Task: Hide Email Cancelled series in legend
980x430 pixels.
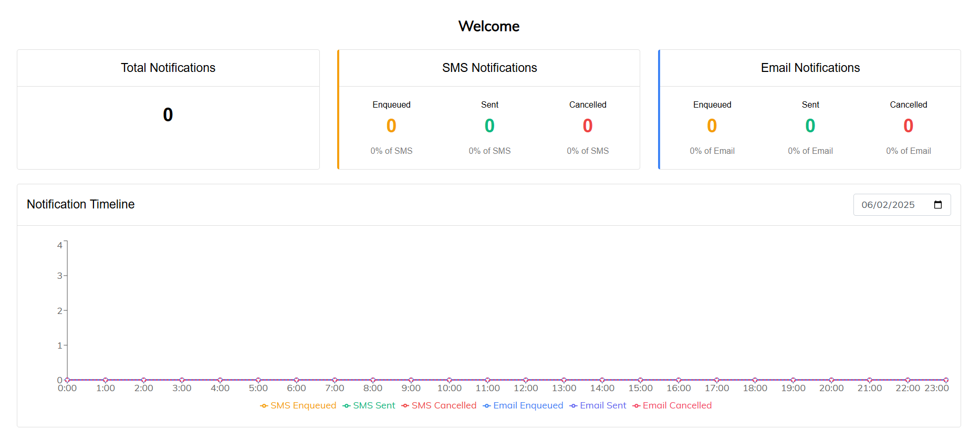Action: (672, 405)
